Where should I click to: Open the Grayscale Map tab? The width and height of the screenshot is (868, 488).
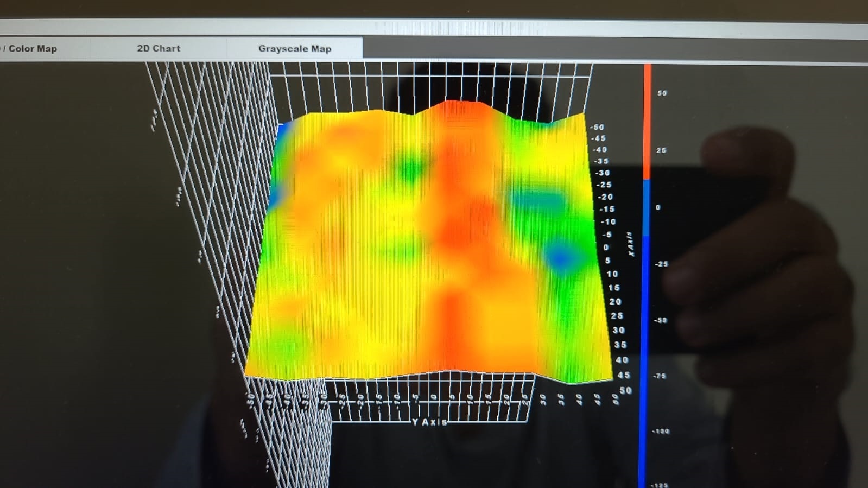pyautogui.click(x=294, y=48)
